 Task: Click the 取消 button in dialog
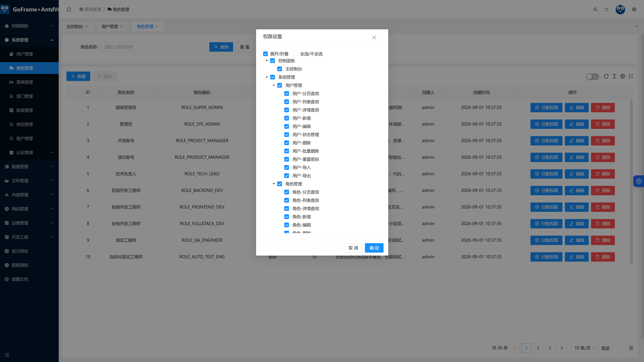pos(353,248)
